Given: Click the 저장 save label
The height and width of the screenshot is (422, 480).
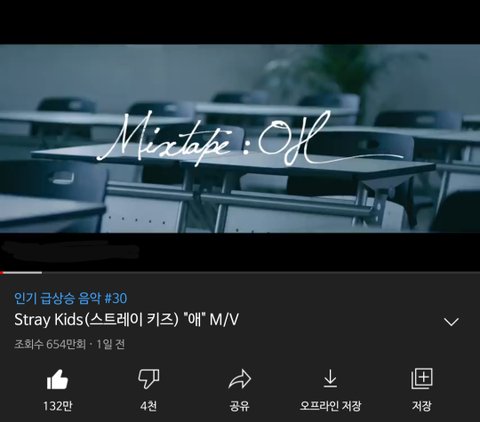Looking at the screenshot, I should 422,406.
